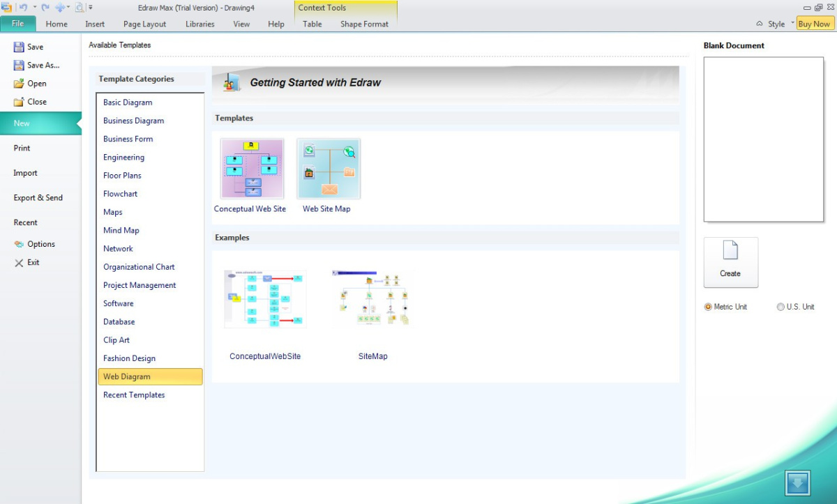This screenshot has width=837, height=504.
Task: Click the Open folder icon
Action: pyautogui.click(x=19, y=83)
